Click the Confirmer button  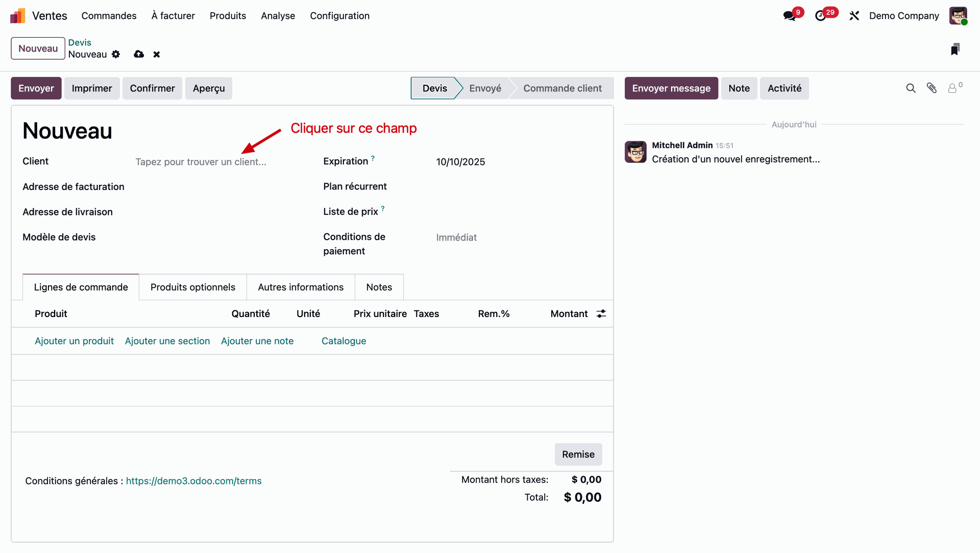click(152, 88)
